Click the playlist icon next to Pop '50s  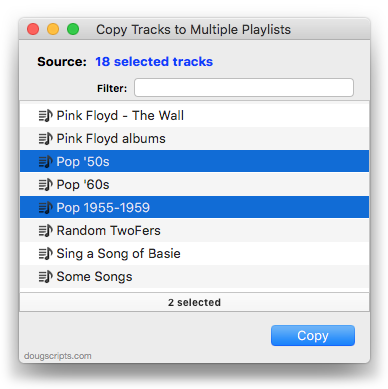[45, 162]
